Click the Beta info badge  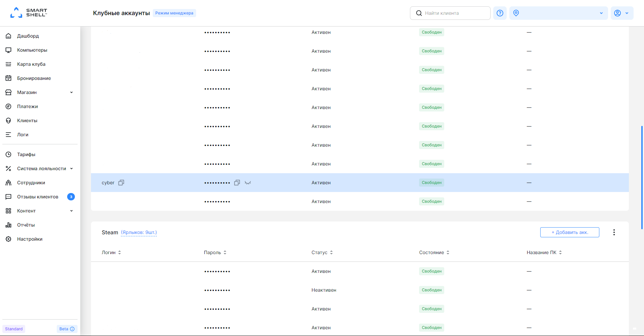67,329
